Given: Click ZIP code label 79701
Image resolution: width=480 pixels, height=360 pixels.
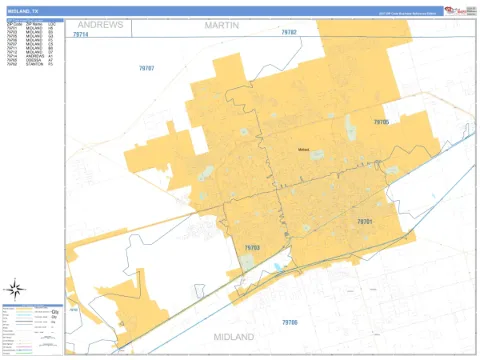Looking at the screenshot, I should coord(365,221).
